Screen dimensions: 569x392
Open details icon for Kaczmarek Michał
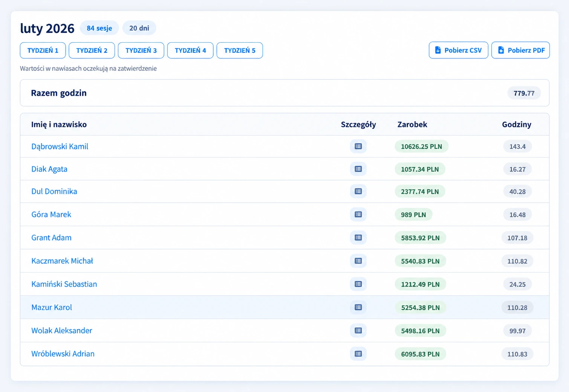click(x=358, y=261)
